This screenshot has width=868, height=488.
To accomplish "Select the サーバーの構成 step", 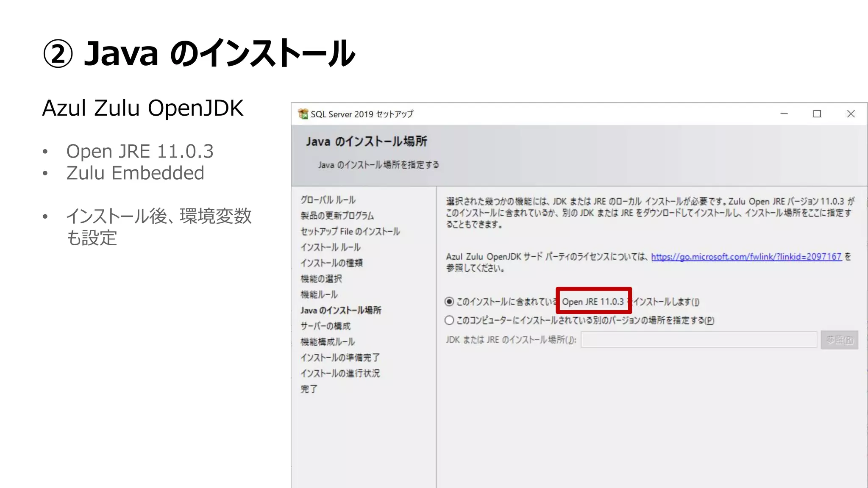I will (325, 326).
